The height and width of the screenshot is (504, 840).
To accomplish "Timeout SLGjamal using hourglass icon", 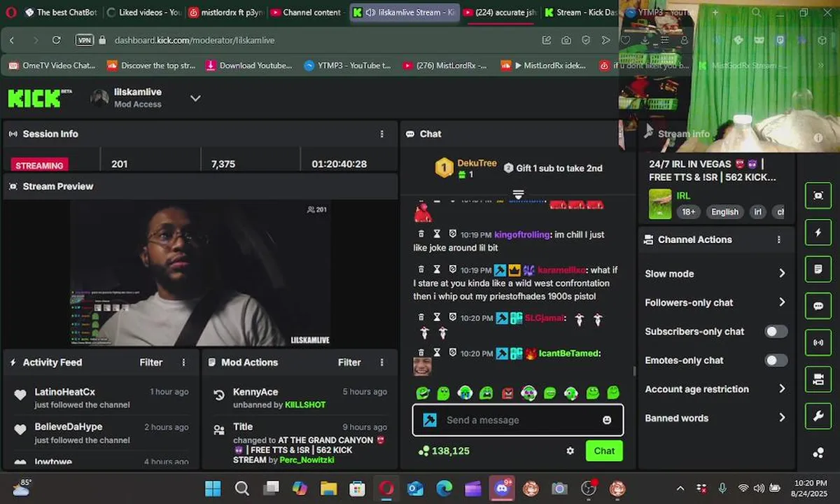I will click(x=437, y=317).
